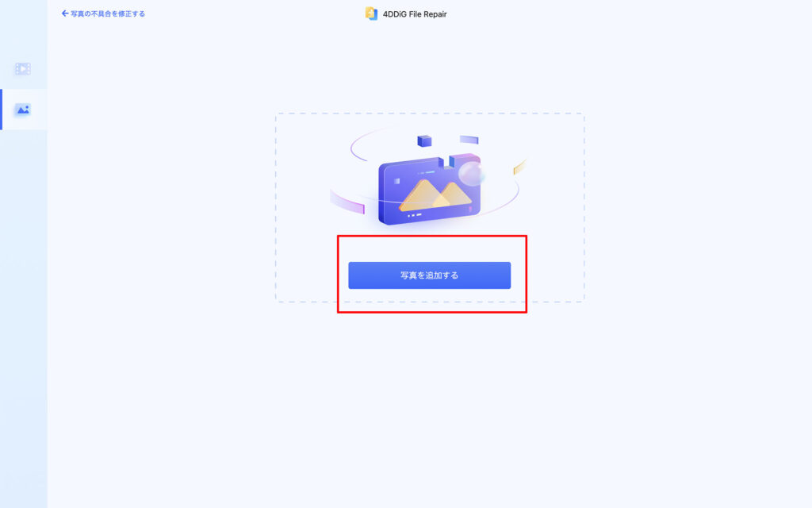Click the 4DDiG File Repair logo icon
This screenshot has width=812, height=508.
pyautogui.click(x=371, y=13)
